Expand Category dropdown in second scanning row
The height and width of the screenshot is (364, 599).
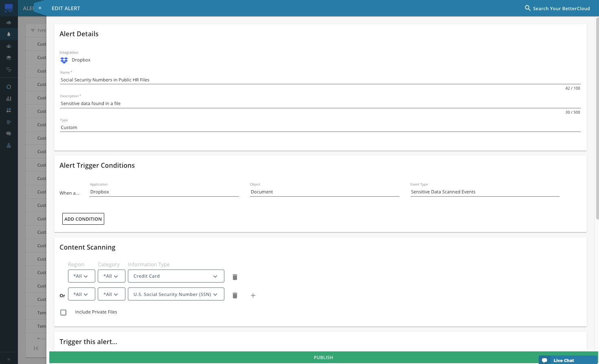point(111,294)
